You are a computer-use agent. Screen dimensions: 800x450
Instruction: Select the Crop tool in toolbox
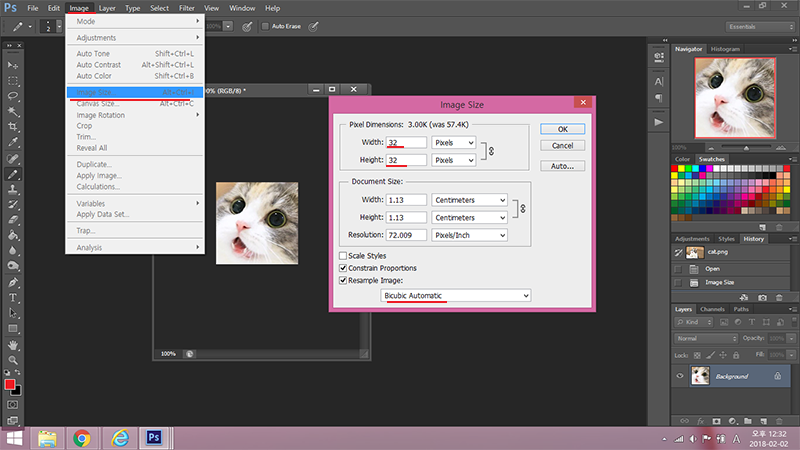click(x=13, y=127)
